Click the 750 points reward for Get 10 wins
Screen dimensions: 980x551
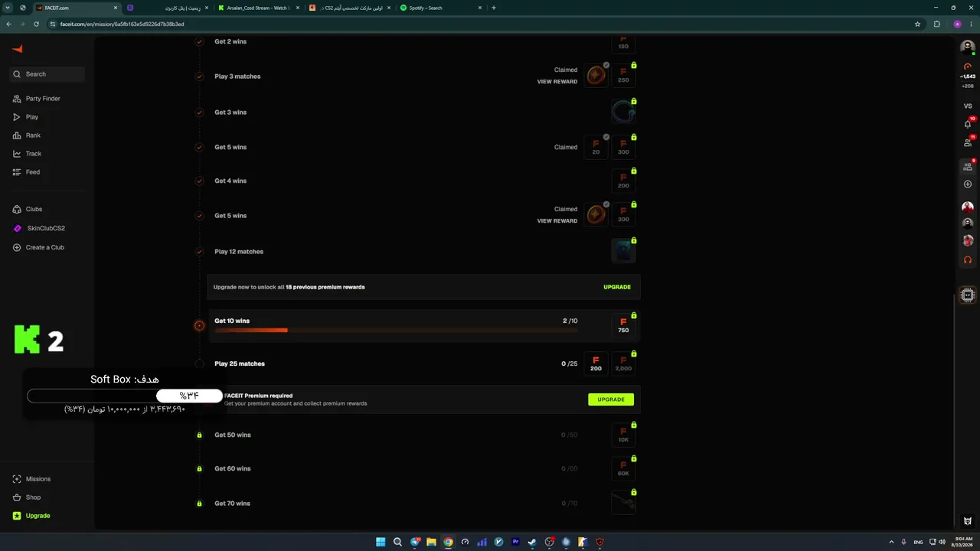coord(623,326)
